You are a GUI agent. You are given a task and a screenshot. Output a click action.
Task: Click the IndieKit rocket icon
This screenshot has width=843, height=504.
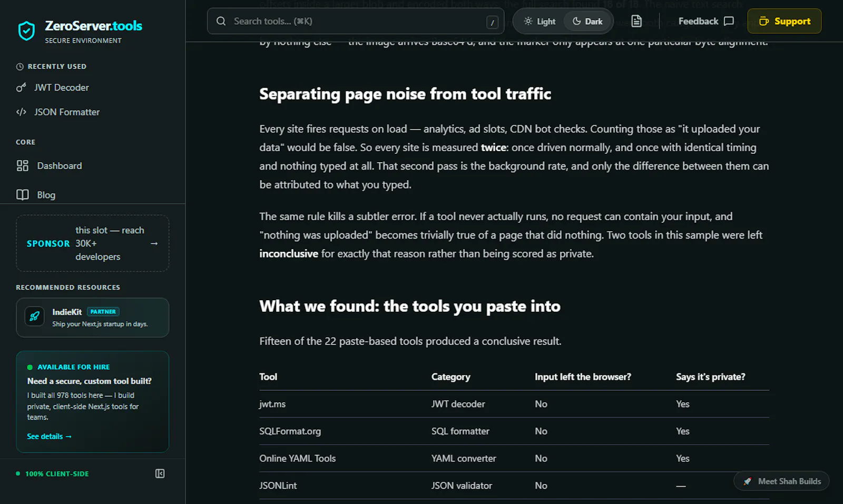pos(35,317)
